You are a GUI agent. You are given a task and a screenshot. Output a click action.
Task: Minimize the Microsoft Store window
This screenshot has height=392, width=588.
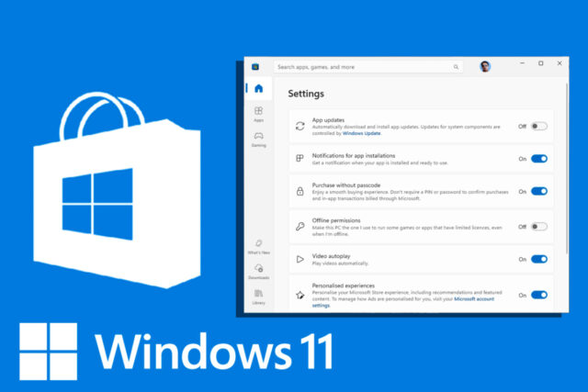[x=523, y=63]
